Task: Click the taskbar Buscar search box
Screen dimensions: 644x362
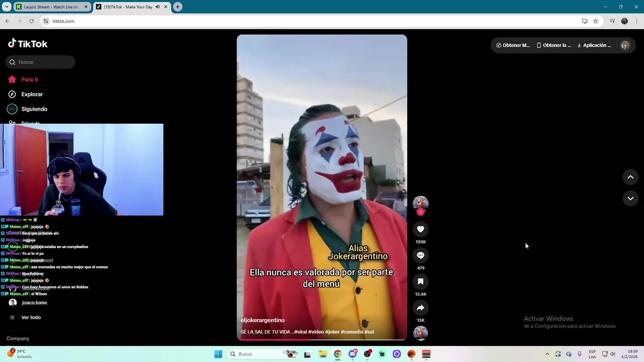Action: [x=263, y=354]
